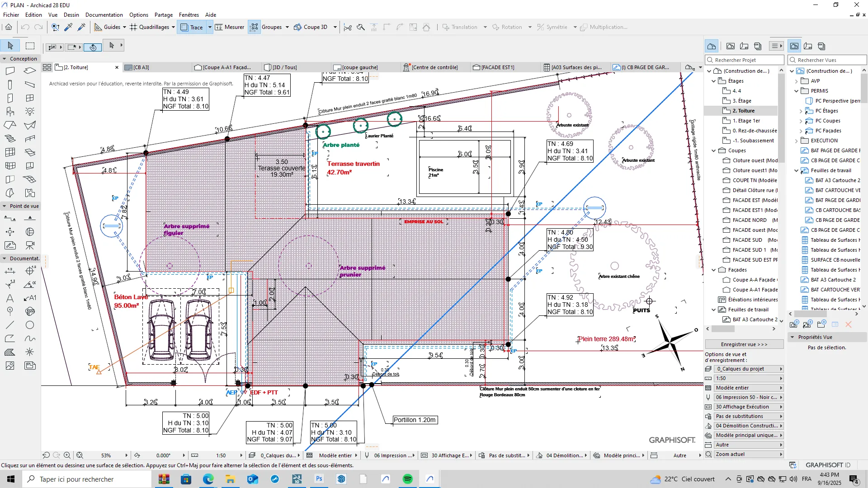Viewport: 868px width, 488px height.
Task: Select the Section tool under Point de vue
Action: 10,218
